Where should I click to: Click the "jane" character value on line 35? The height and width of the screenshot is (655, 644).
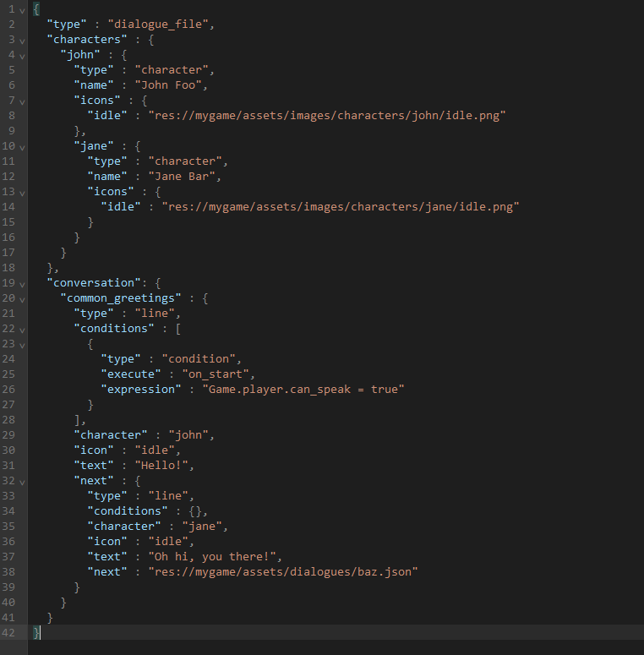point(202,527)
